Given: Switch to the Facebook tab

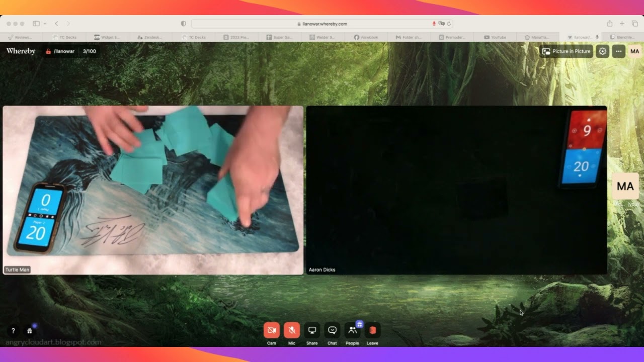Looking at the screenshot, I should click(x=365, y=37).
